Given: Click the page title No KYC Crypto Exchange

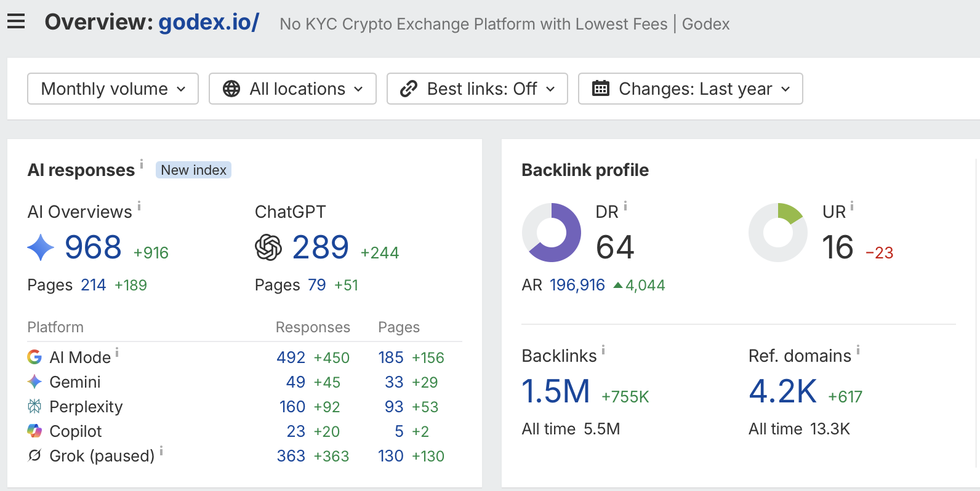Looking at the screenshot, I should [504, 24].
